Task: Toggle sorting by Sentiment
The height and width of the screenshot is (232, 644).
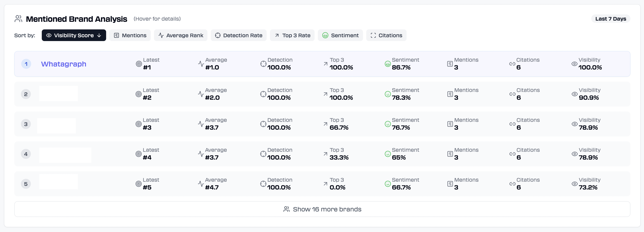Action: tap(340, 35)
